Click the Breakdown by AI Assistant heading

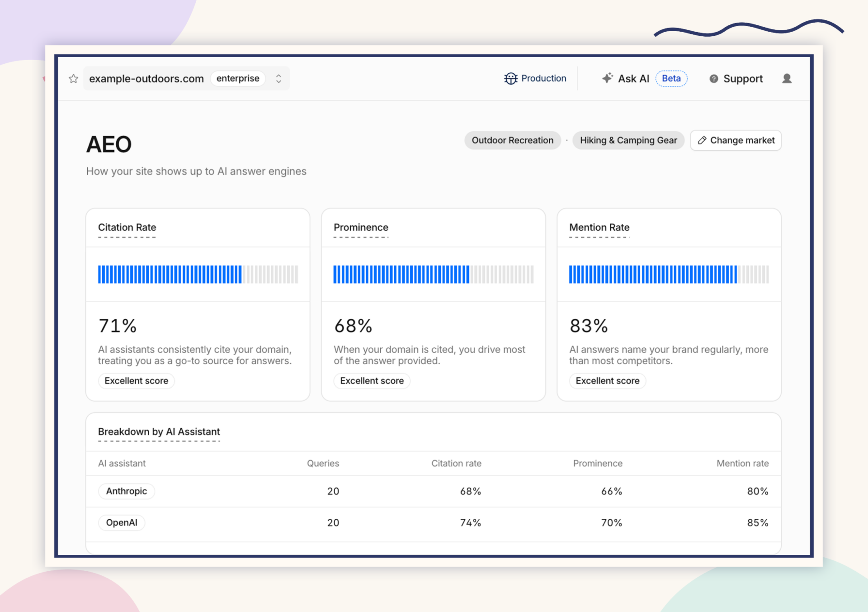tap(159, 432)
